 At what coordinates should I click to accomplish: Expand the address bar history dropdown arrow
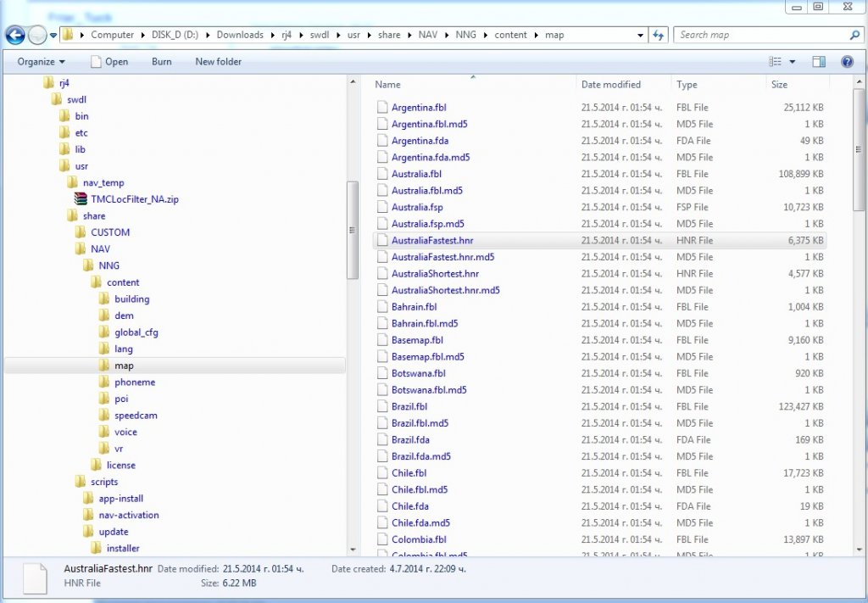tap(640, 36)
